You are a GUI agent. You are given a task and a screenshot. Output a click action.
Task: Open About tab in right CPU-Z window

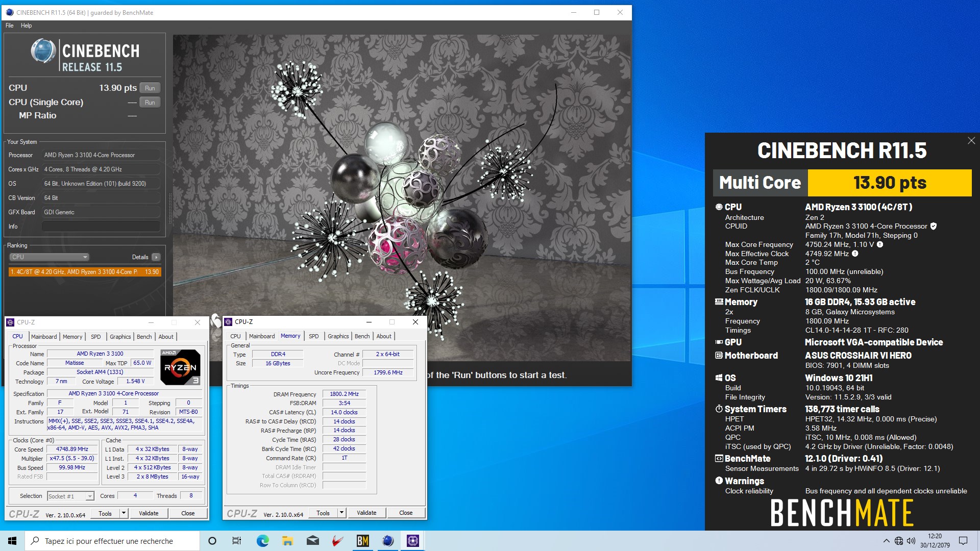click(384, 336)
